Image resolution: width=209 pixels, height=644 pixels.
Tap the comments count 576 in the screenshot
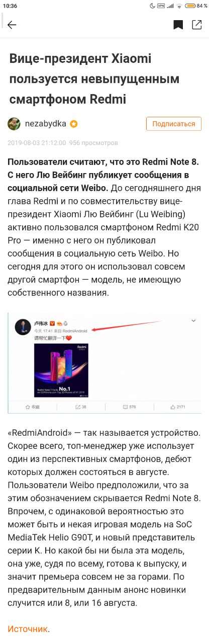[x=129, y=407]
